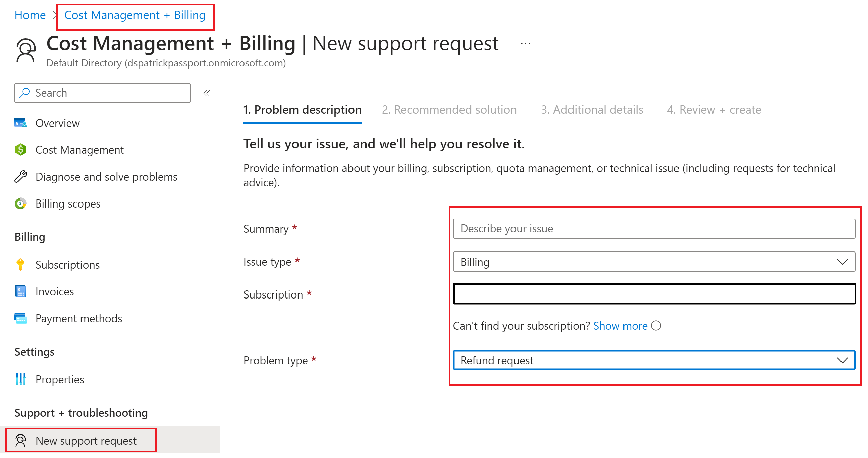Open Payment methods
868x458 pixels.
[78, 318]
